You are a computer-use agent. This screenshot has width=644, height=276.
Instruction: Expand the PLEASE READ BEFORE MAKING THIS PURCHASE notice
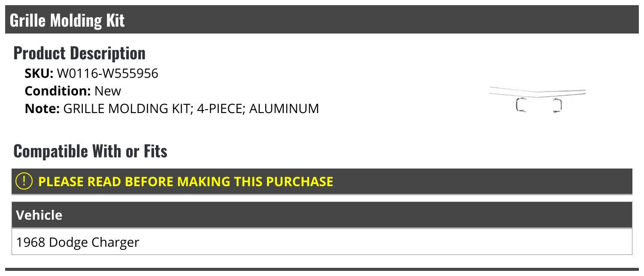[322, 181]
